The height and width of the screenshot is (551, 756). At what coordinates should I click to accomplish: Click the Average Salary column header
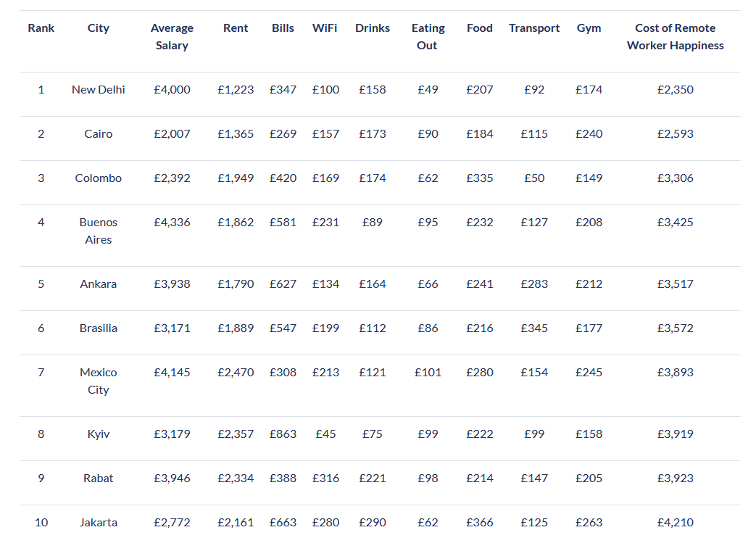coord(172,37)
